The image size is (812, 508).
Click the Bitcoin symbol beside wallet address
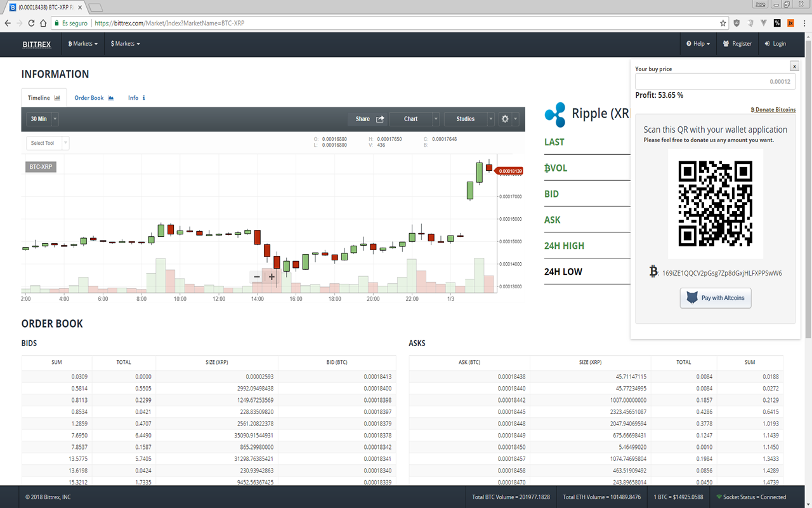pos(653,272)
